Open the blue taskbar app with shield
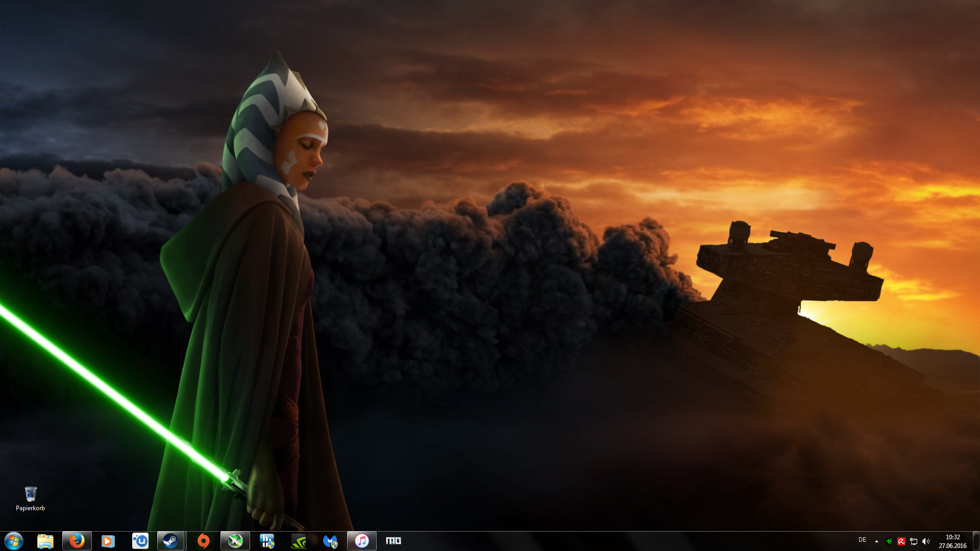 [267, 541]
